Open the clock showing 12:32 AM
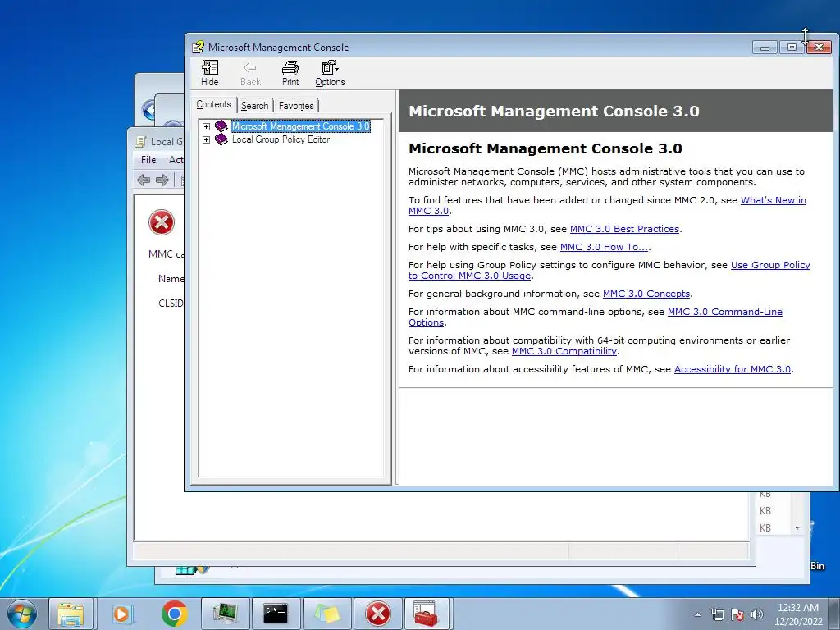The image size is (840, 630). coord(797,614)
